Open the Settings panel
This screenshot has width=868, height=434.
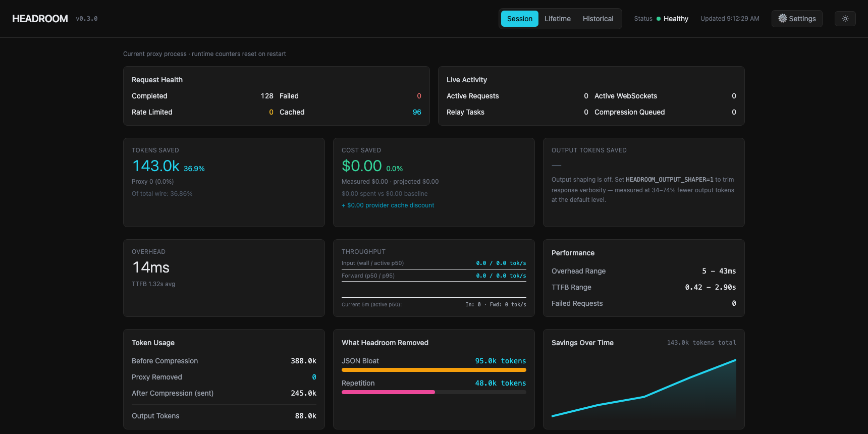coord(797,19)
